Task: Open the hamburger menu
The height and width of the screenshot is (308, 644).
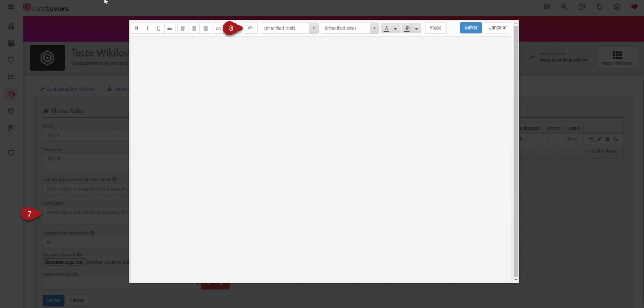Action: click(11, 6)
